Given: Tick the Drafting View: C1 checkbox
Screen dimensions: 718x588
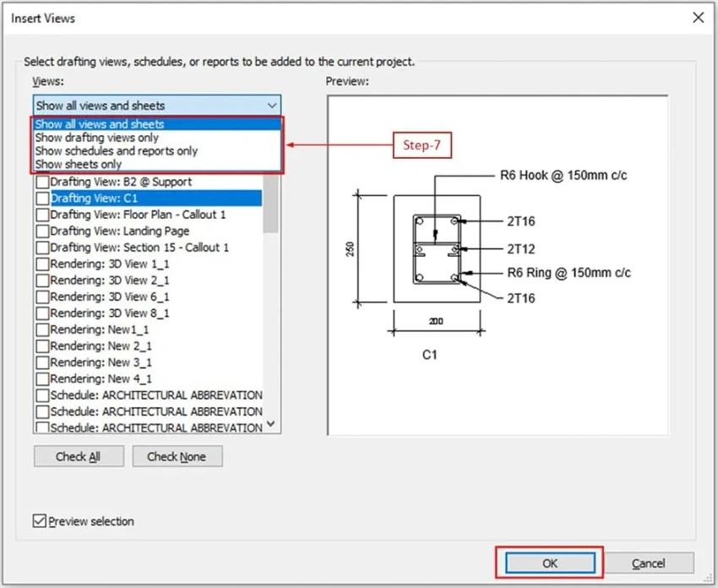Looking at the screenshot, I should [42, 199].
